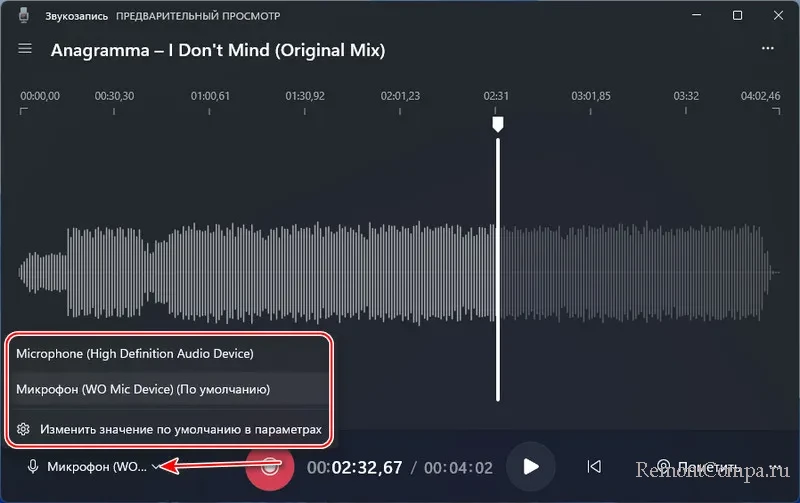The image size is (800, 503).
Task: Open the three-dots more options menu
Action: click(x=768, y=49)
